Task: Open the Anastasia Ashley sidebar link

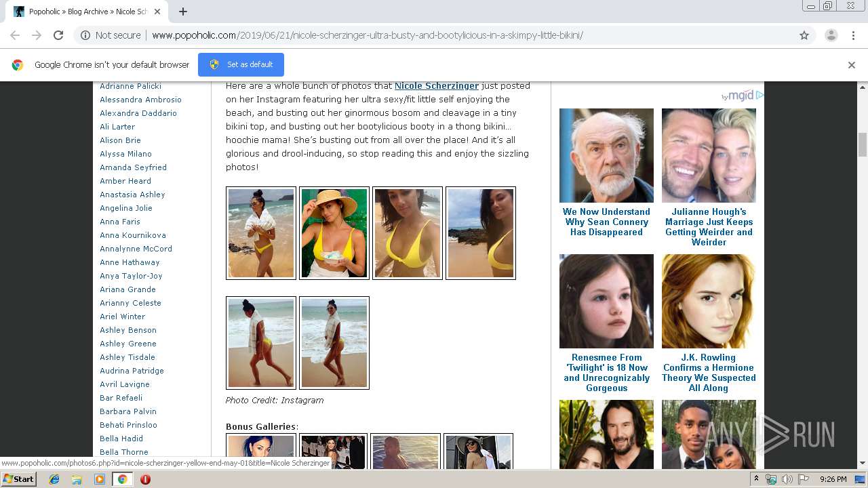Action: [133, 195]
